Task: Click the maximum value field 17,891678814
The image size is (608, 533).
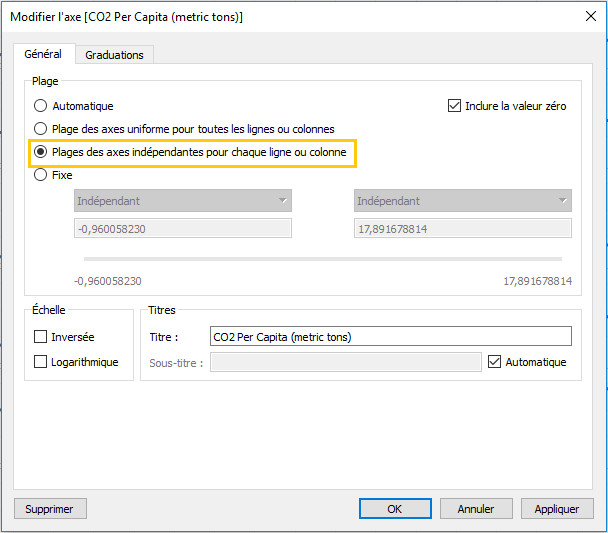Action: pyautogui.click(x=463, y=228)
